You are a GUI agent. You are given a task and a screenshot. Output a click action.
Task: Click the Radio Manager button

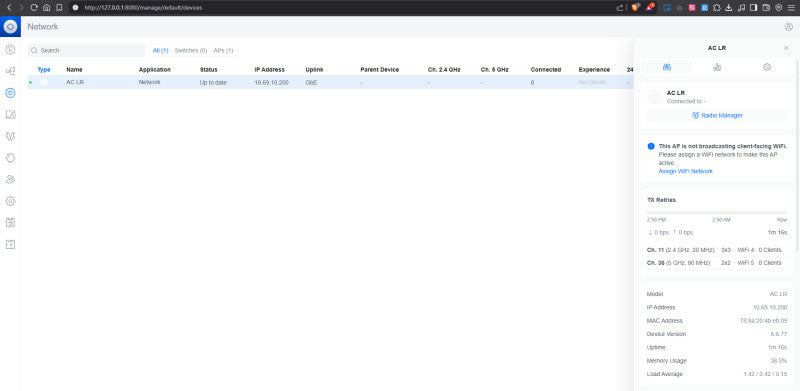(717, 115)
